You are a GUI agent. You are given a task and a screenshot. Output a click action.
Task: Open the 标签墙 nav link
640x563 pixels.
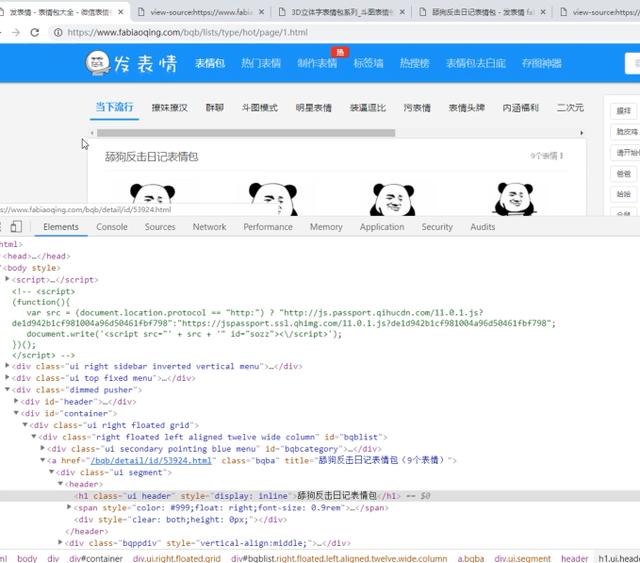[368, 63]
